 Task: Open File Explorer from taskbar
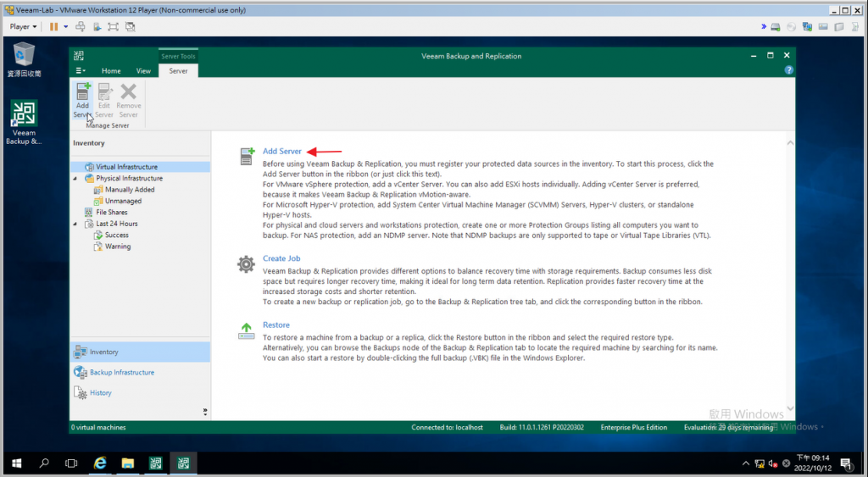click(x=128, y=463)
